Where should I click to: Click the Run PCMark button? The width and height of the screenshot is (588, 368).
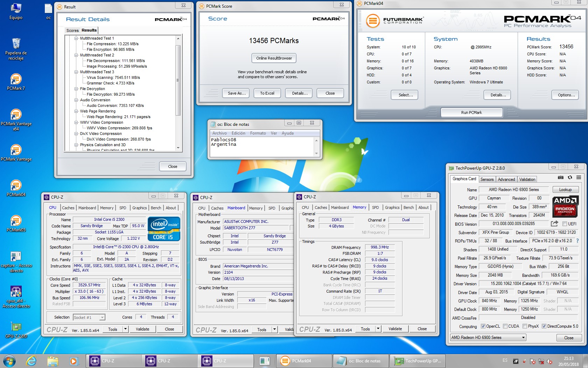471,113
